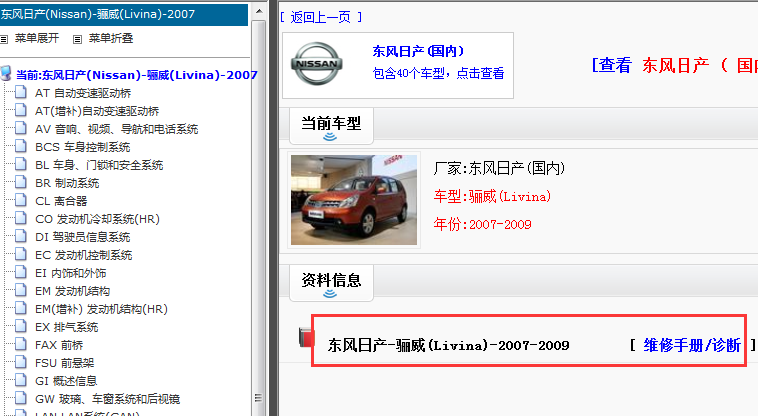This screenshot has height=416, width=758.
Task: Open AV 音响、视频、导航和电话系统 item
Action: point(117,129)
